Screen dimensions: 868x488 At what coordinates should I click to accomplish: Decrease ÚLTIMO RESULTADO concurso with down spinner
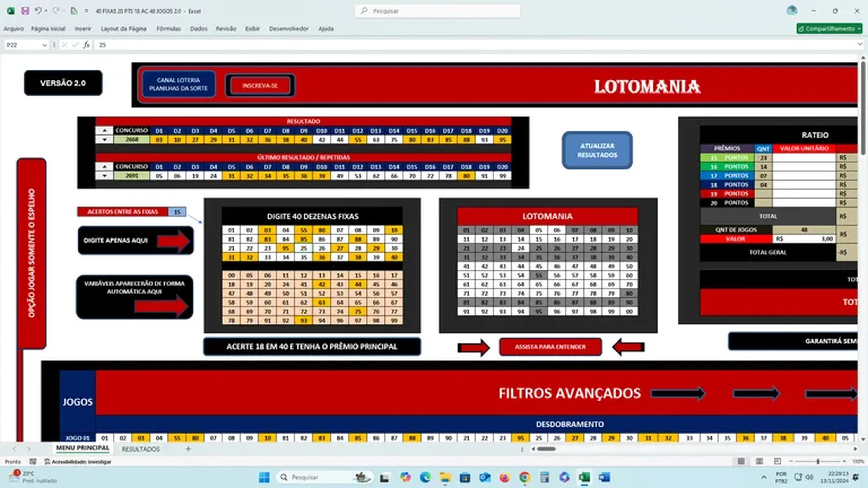104,176
